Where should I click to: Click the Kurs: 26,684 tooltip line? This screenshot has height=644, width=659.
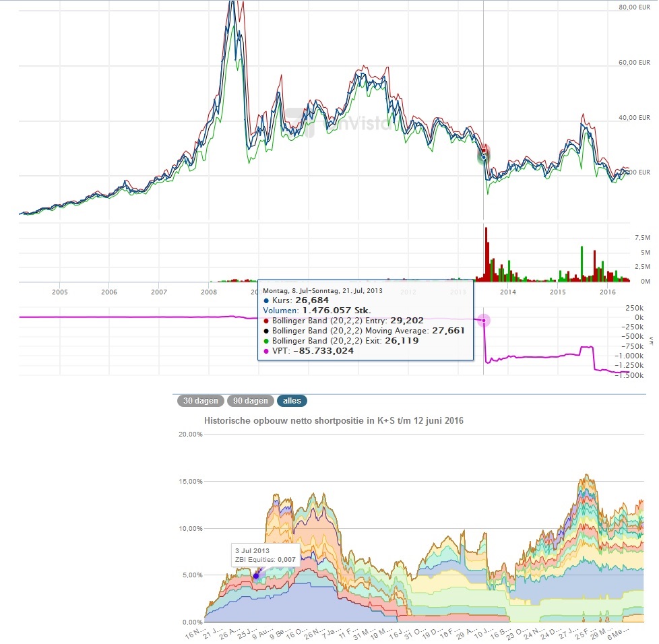[x=296, y=300]
